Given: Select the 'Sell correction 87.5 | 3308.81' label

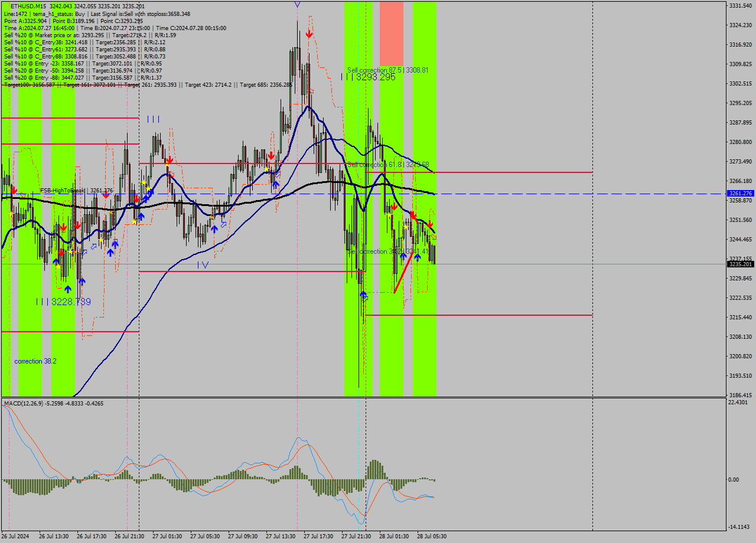Looking at the screenshot, I should (387, 70).
